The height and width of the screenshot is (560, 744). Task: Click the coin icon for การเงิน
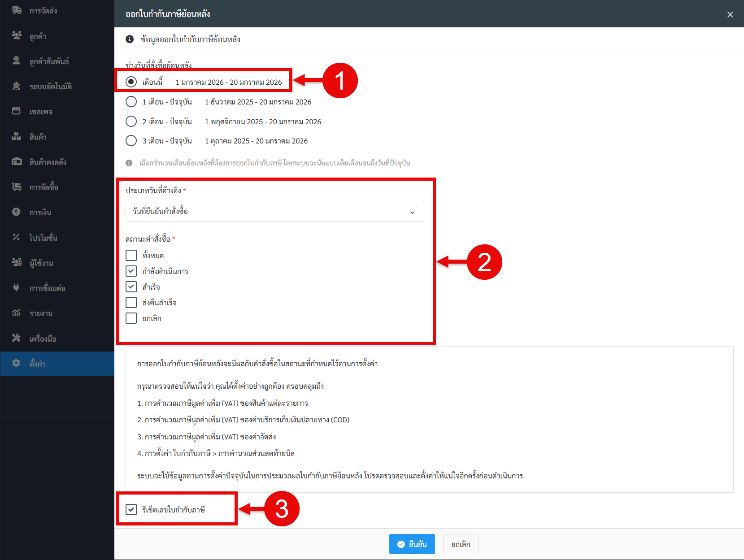point(17,212)
